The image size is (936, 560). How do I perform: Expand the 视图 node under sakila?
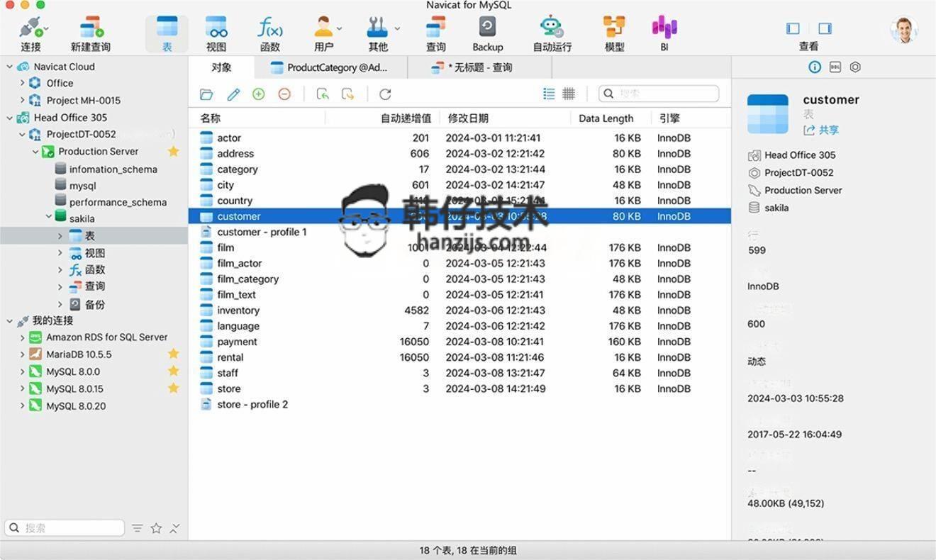(60, 253)
